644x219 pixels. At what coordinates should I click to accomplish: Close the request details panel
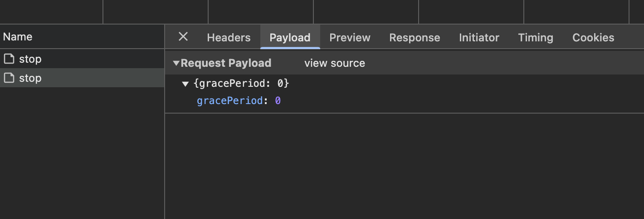click(x=183, y=37)
